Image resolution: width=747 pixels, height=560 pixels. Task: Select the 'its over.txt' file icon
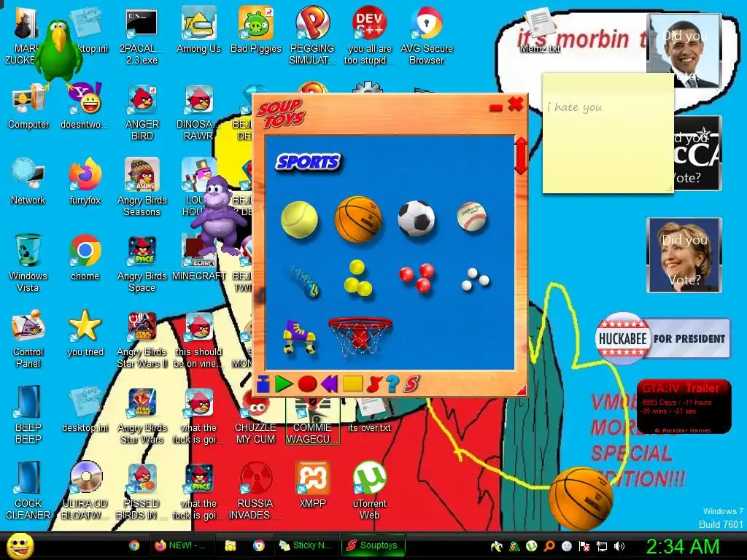pos(369,414)
